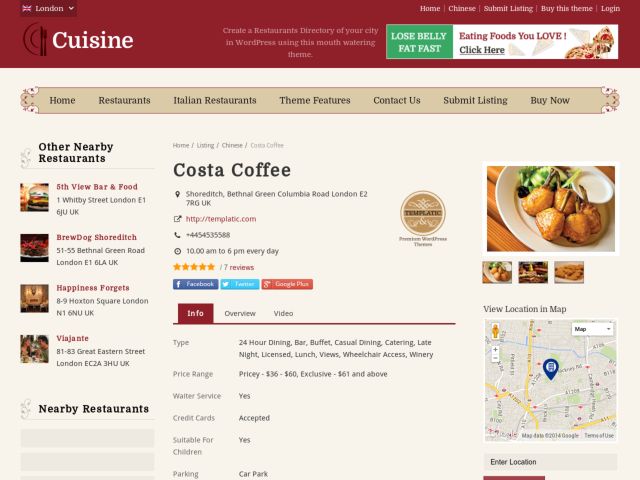The height and width of the screenshot is (480, 640).
Task: Open BrewDog Shoreditch listing
Action: [97, 237]
